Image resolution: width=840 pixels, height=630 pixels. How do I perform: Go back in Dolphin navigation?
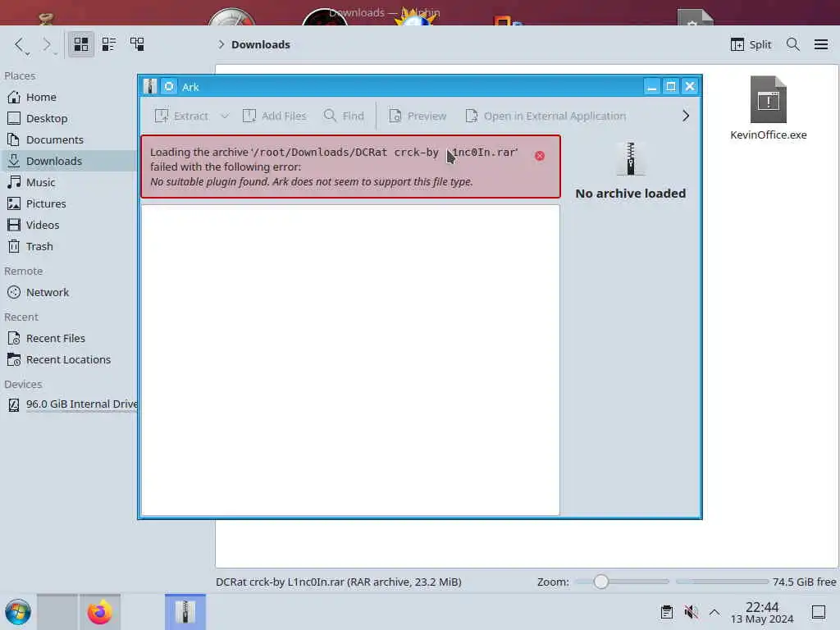[x=20, y=44]
